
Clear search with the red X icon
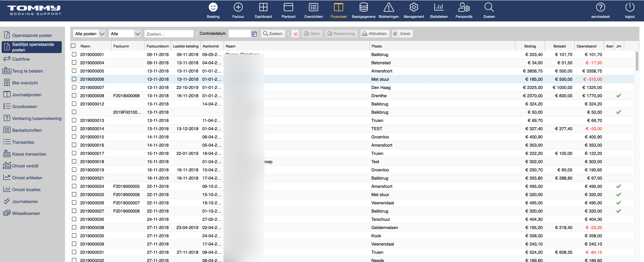(295, 34)
